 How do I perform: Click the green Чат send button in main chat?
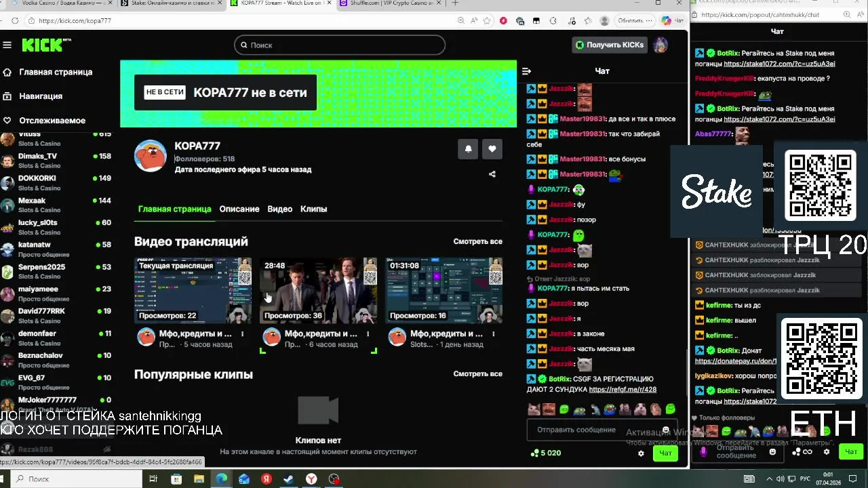tap(665, 453)
